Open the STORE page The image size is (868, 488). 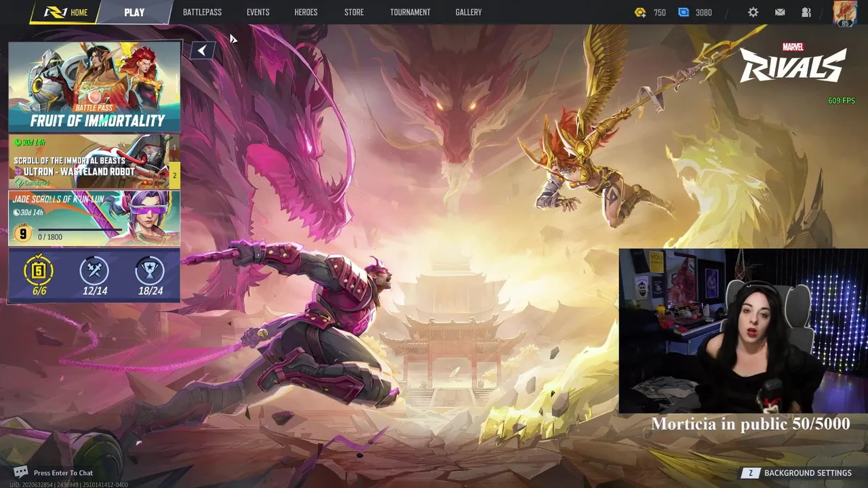pos(354,12)
